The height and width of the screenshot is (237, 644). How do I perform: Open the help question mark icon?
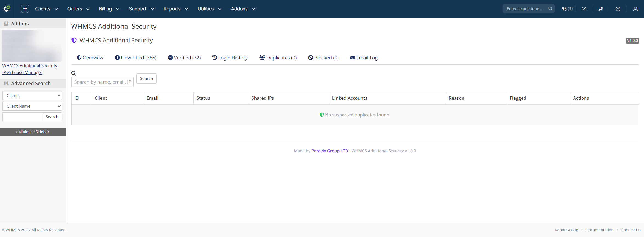618,9
